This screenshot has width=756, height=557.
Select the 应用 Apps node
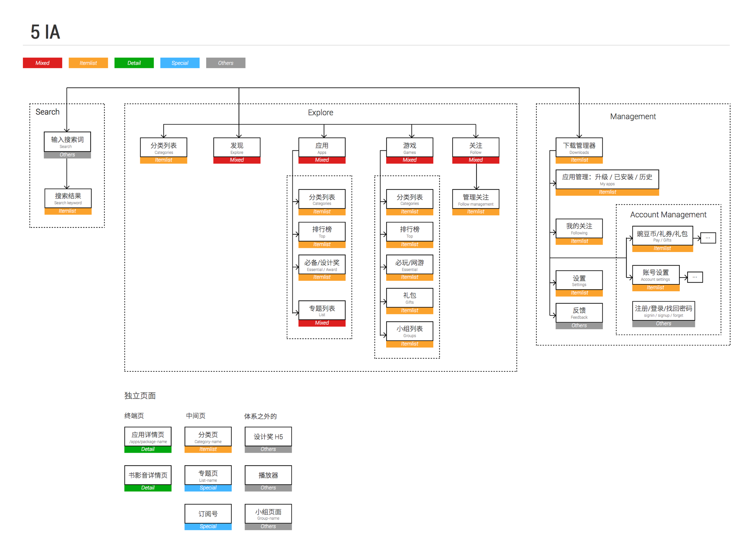321,147
